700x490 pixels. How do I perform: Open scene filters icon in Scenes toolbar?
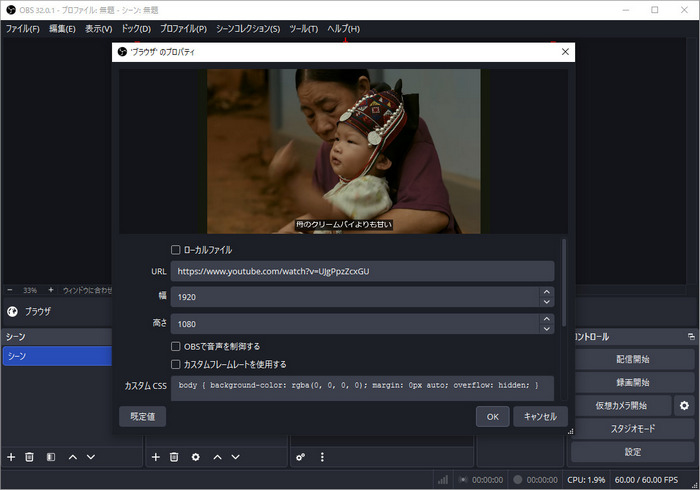point(51,457)
